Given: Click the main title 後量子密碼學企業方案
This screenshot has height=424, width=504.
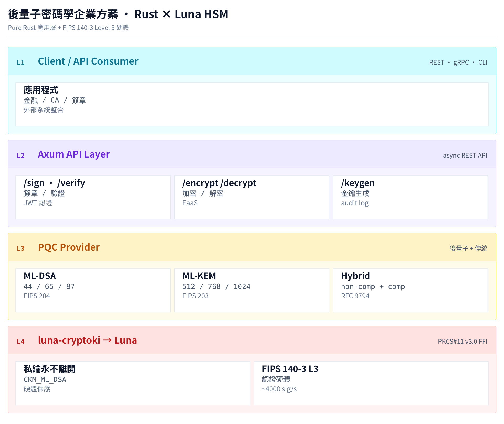Looking at the screenshot, I should (x=118, y=14).
